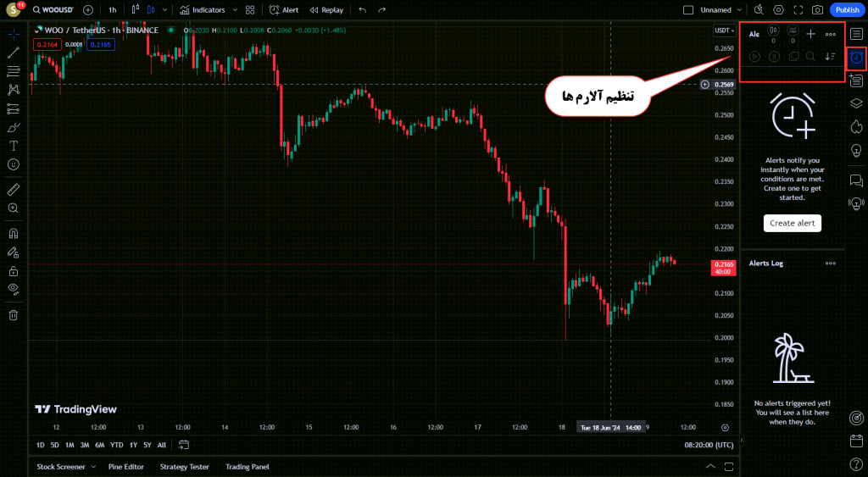Select the Text tool
The width and height of the screenshot is (868, 477).
tap(14, 146)
